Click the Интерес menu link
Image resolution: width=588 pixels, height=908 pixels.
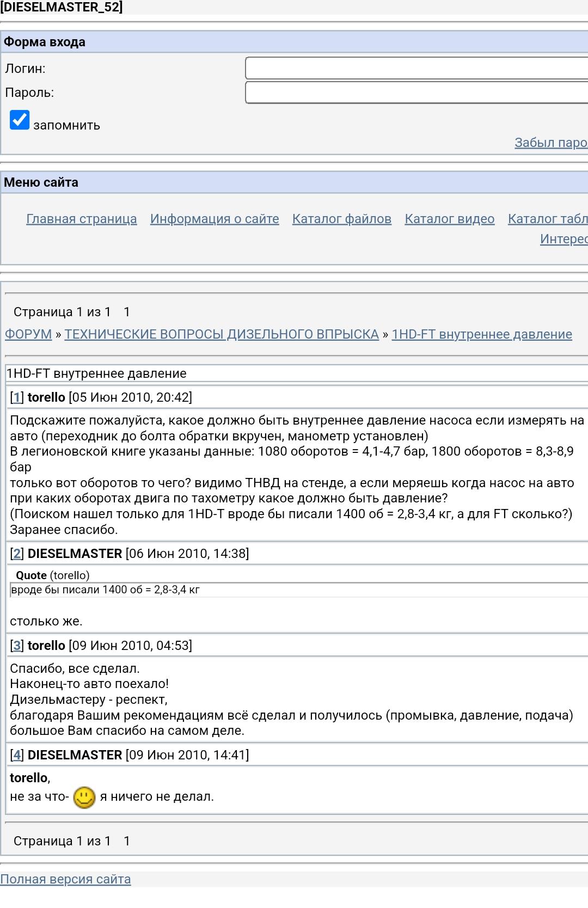[563, 239]
